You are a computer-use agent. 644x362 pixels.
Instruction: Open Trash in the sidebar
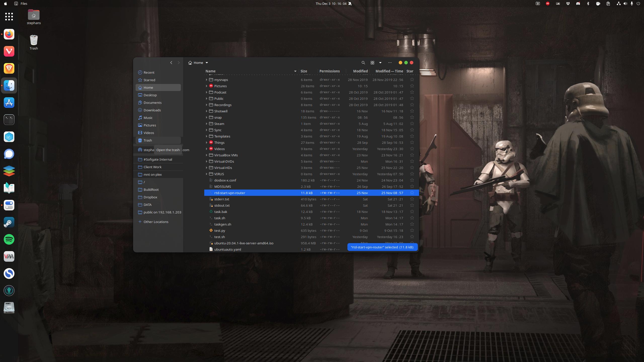tap(158, 140)
